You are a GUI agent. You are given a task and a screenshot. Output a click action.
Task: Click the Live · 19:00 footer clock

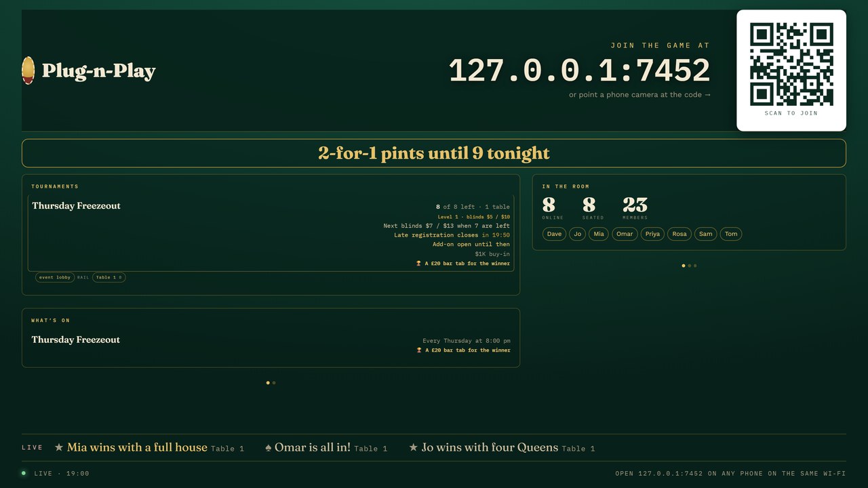click(x=62, y=474)
